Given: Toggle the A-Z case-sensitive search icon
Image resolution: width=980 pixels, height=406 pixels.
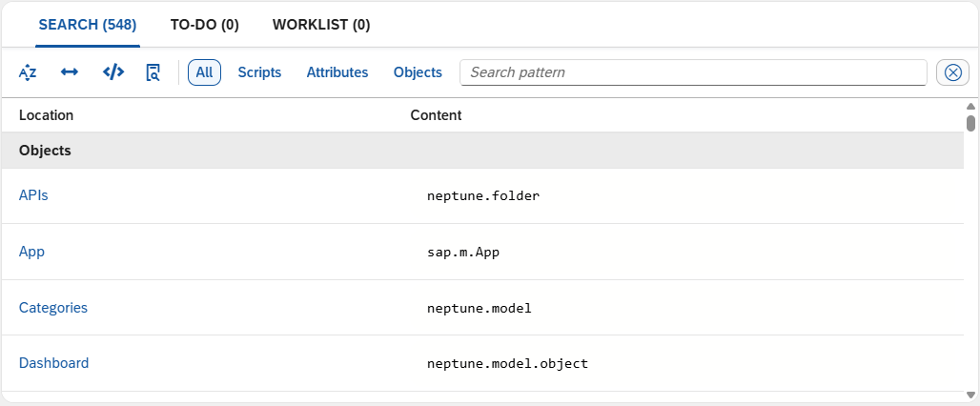Looking at the screenshot, I should pos(28,72).
